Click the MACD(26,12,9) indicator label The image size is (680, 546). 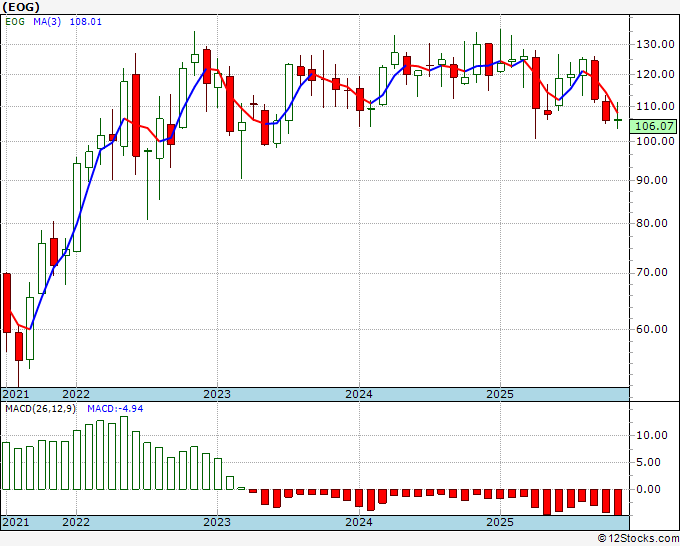pyautogui.click(x=40, y=409)
